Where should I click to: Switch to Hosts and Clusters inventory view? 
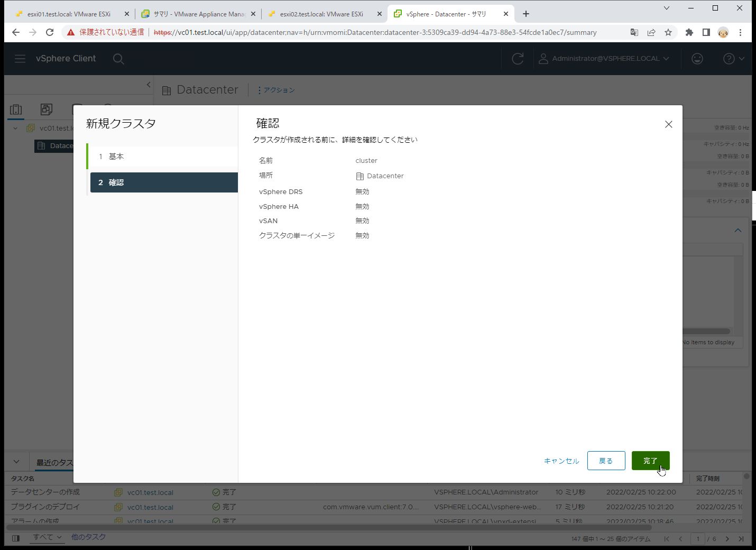click(x=16, y=109)
